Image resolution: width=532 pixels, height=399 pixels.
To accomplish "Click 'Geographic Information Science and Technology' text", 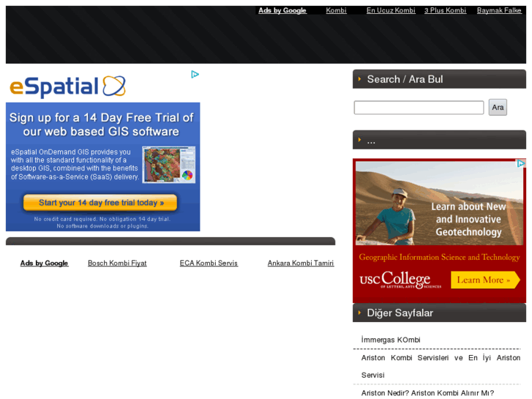I will coord(439,258).
